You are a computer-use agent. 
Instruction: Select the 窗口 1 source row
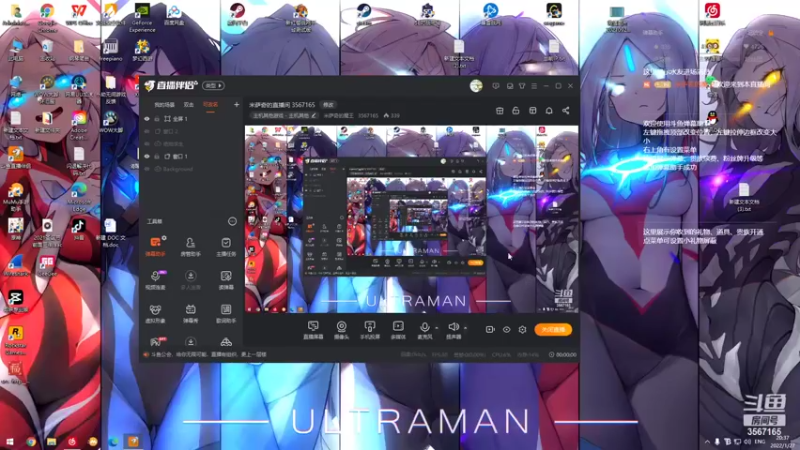click(x=191, y=157)
